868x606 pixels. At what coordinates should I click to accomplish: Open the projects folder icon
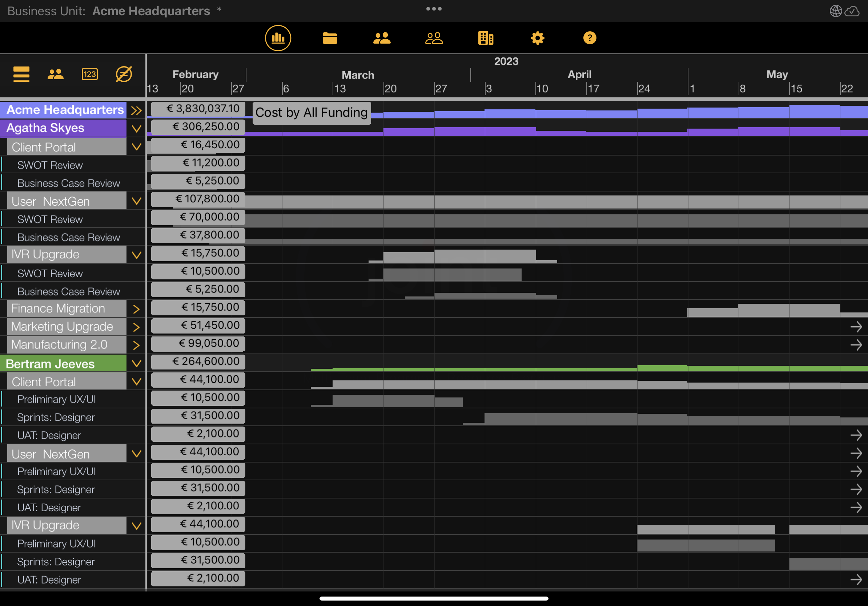pyautogui.click(x=330, y=38)
